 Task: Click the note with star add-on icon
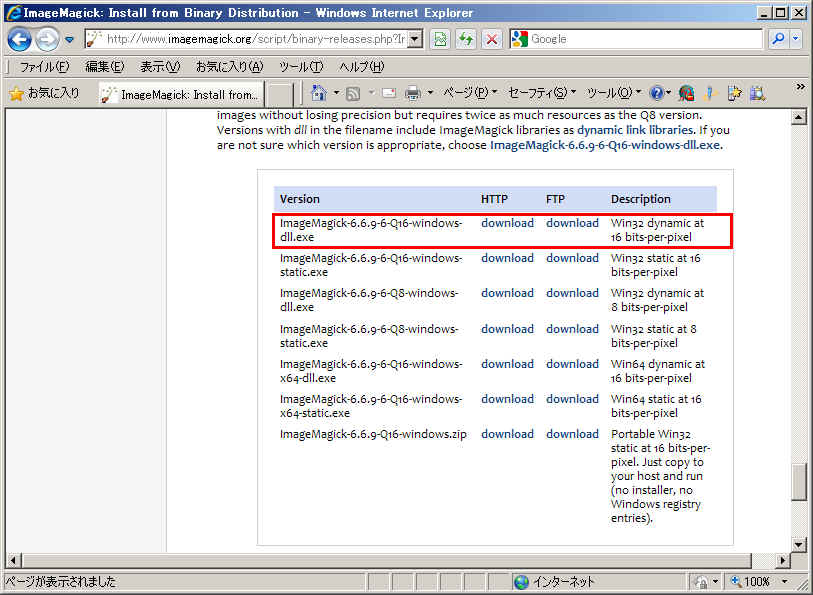(734, 93)
